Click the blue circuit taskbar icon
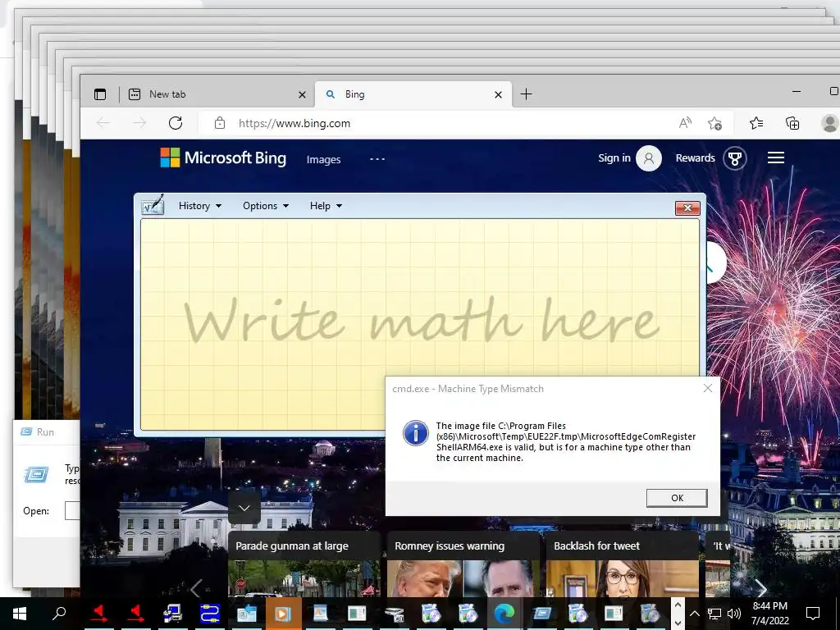The height and width of the screenshot is (630, 840). tap(209, 614)
